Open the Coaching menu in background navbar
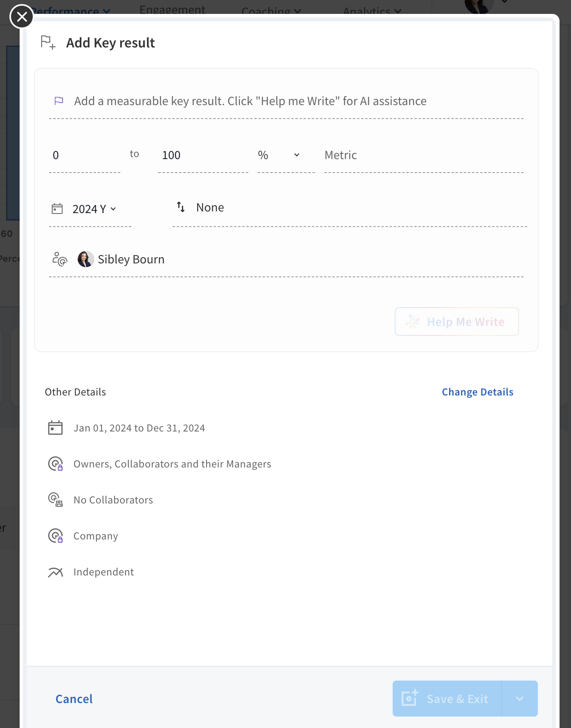 point(271,11)
